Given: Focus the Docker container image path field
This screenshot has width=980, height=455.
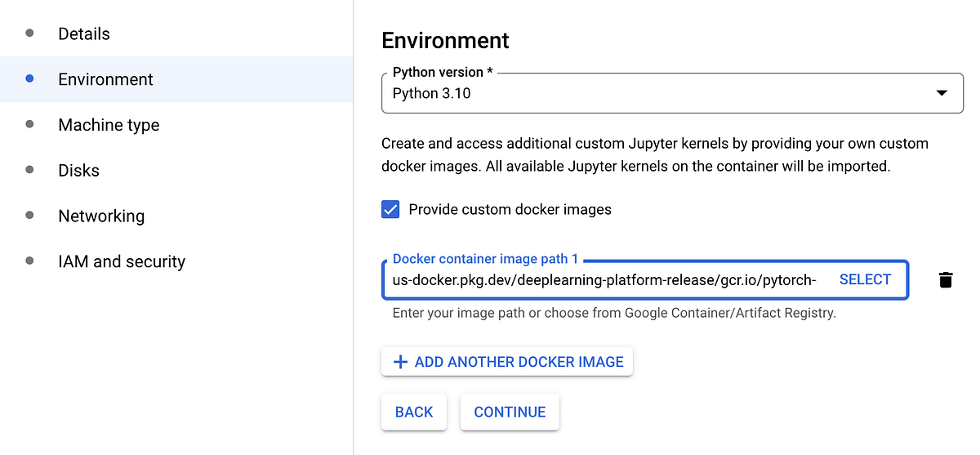Looking at the screenshot, I should click(x=604, y=280).
